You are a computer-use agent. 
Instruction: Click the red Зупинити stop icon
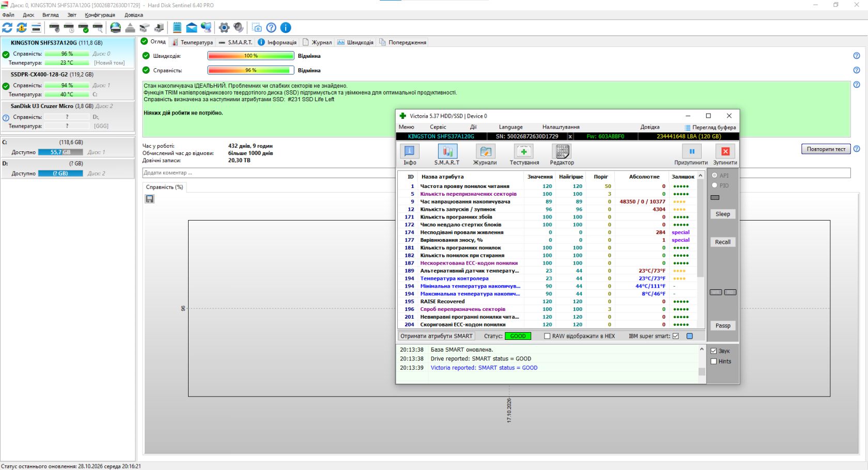pos(725,151)
